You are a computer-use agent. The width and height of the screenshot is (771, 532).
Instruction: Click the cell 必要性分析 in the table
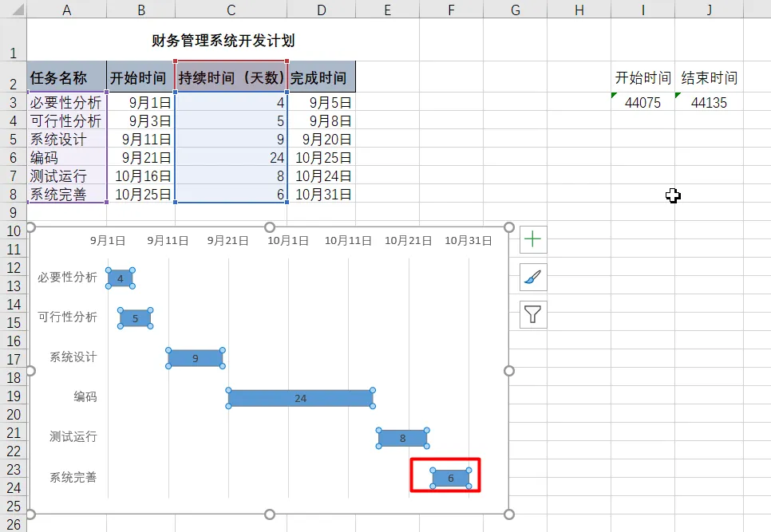tap(67, 102)
